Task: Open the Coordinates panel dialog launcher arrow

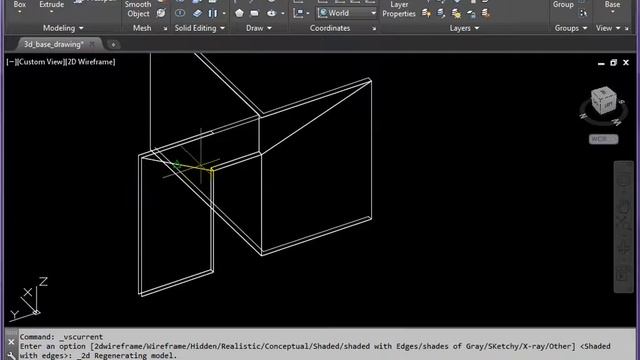Action: pos(374,29)
